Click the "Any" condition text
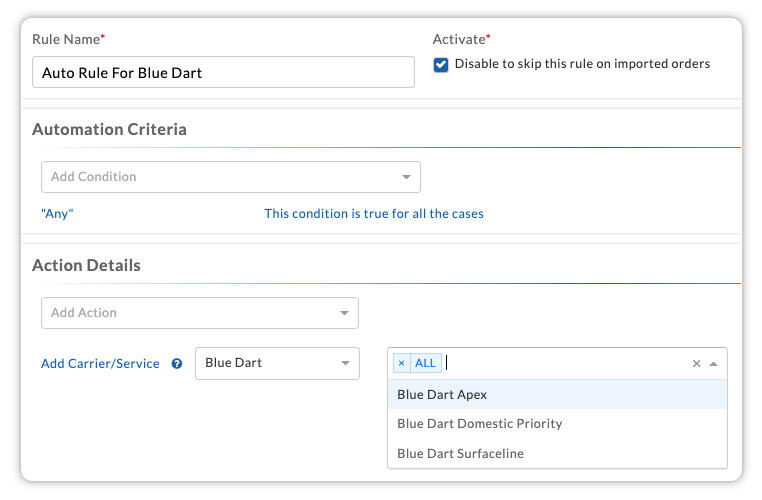Screen dimensions: 762x500 click(x=57, y=214)
